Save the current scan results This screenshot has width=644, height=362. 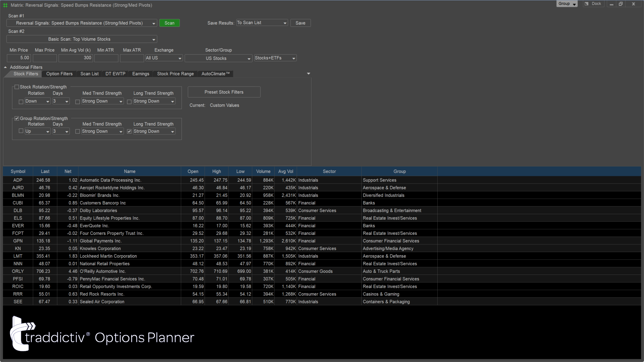(300, 23)
